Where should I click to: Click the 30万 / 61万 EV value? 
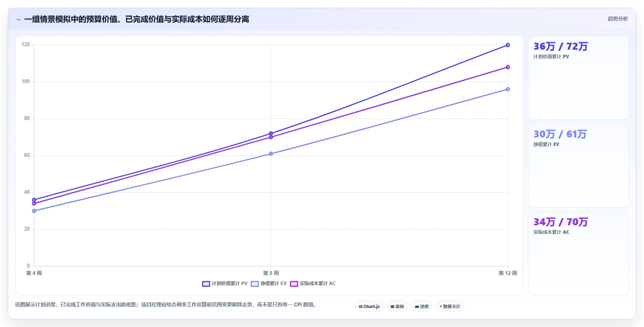coord(560,134)
